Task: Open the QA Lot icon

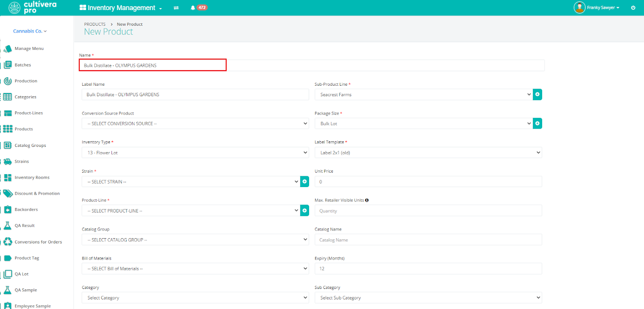Action: point(8,274)
